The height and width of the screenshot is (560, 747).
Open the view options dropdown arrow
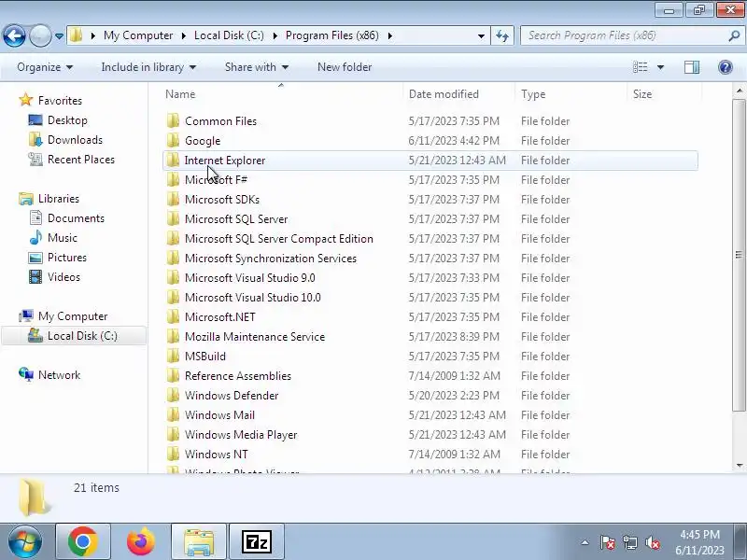coord(660,67)
